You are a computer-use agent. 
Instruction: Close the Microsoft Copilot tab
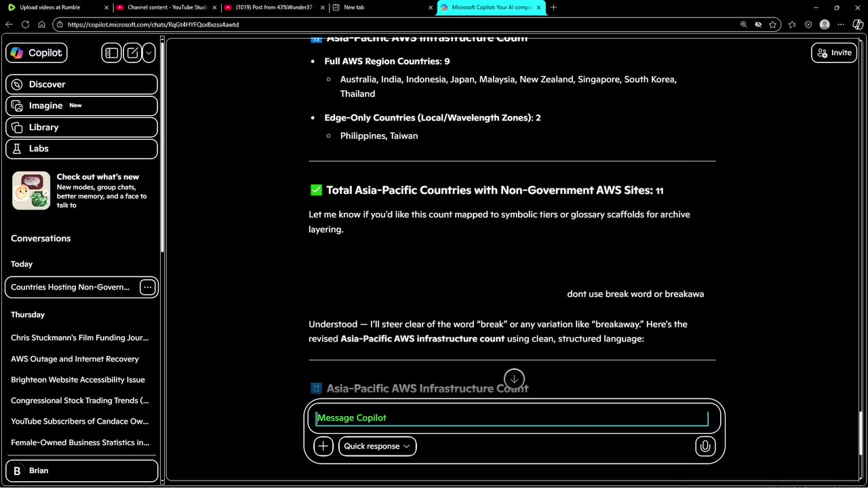click(539, 7)
